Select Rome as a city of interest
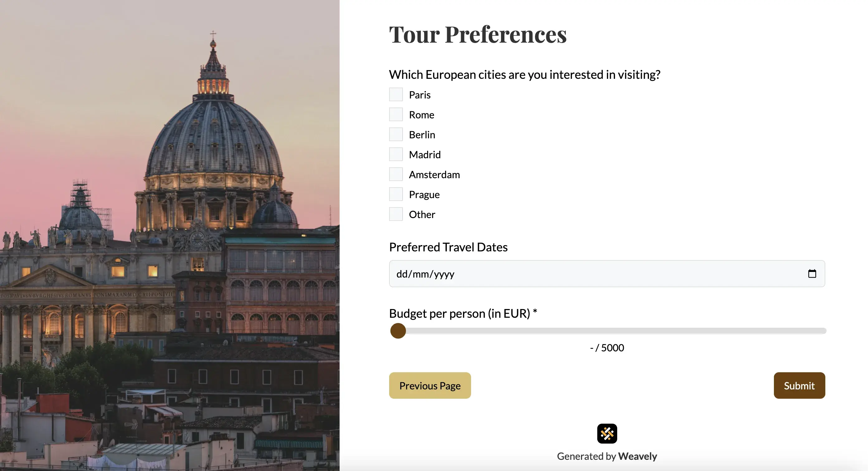The width and height of the screenshot is (868, 471). click(x=396, y=114)
